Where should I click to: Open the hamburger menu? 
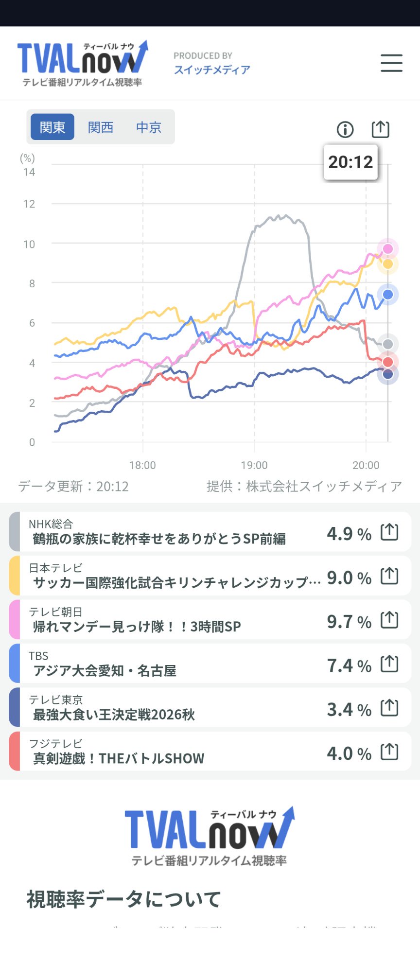coord(391,63)
